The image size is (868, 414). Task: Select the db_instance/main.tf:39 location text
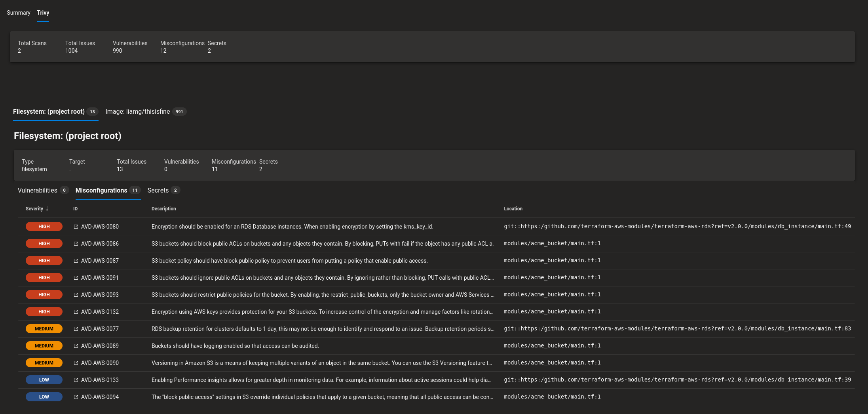[677, 380]
